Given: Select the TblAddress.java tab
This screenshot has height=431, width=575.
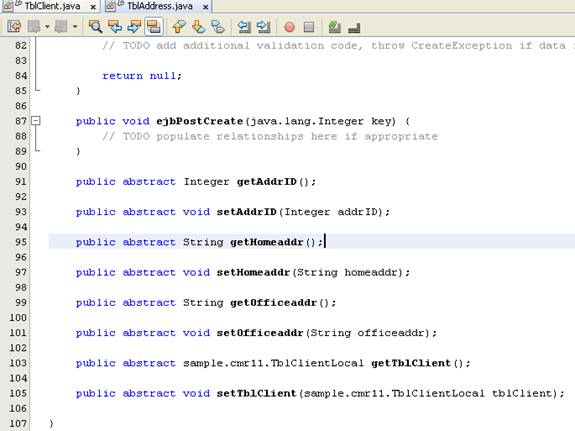Looking at the screenshot, I should pos(158,6).
